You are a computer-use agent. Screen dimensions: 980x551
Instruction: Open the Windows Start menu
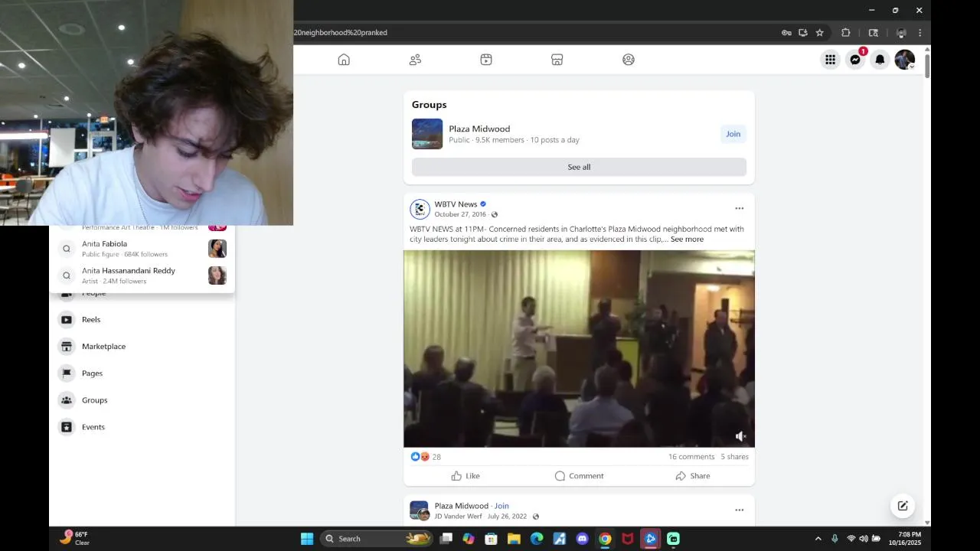[x=307, y=539]
